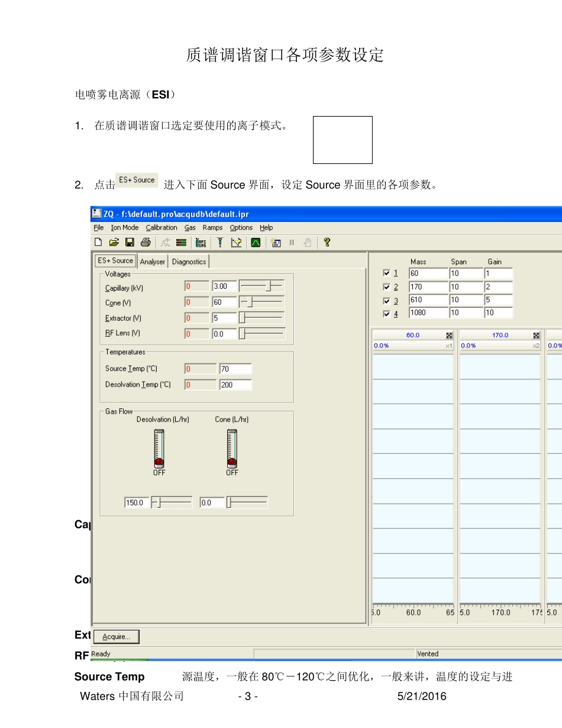Click the Mass field showing 170
This screenshot has width=562, height=728.
coord(428,287)
